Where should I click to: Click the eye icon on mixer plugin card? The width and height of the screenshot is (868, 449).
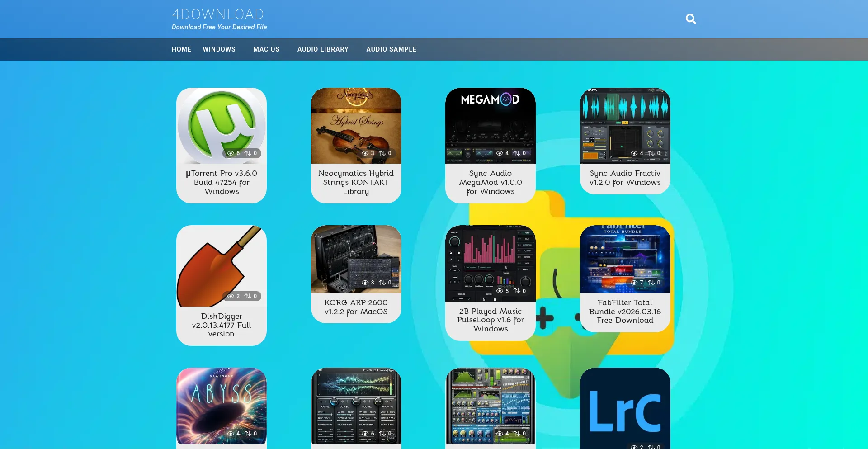(500, 434)
